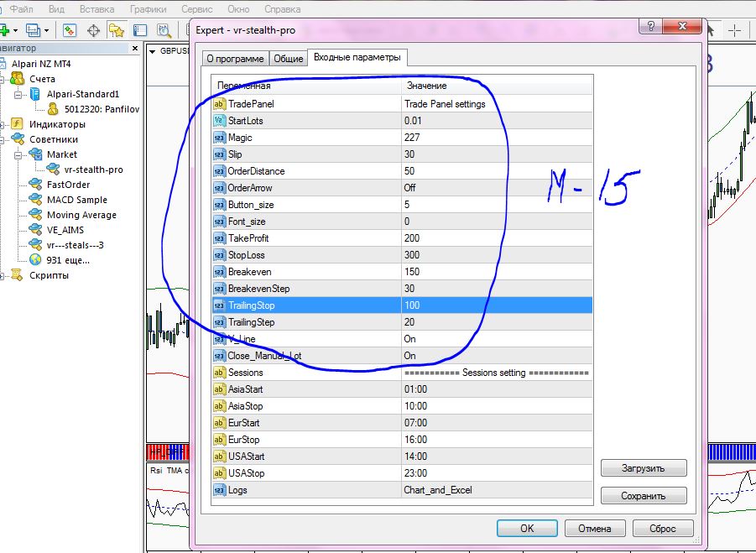Screen dimensions: 756x553
Task: Click the dialog's question mark help button
Action: pos(651,26)
